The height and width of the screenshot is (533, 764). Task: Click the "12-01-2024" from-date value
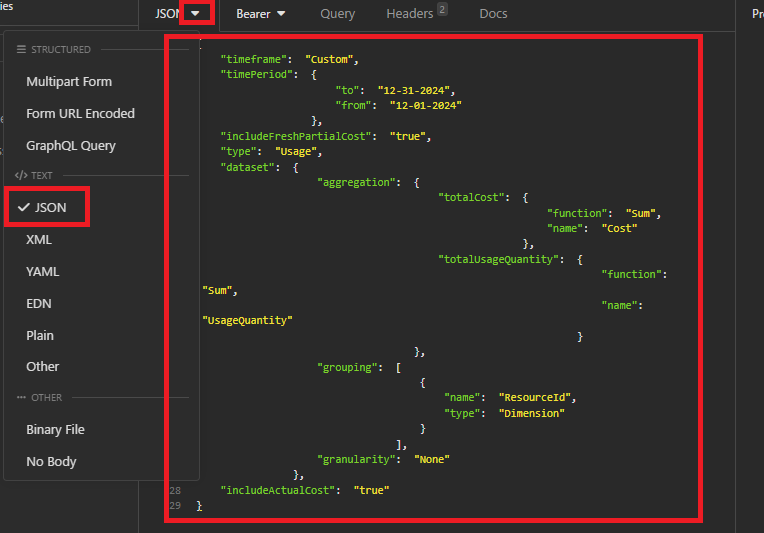pos(425,105)
